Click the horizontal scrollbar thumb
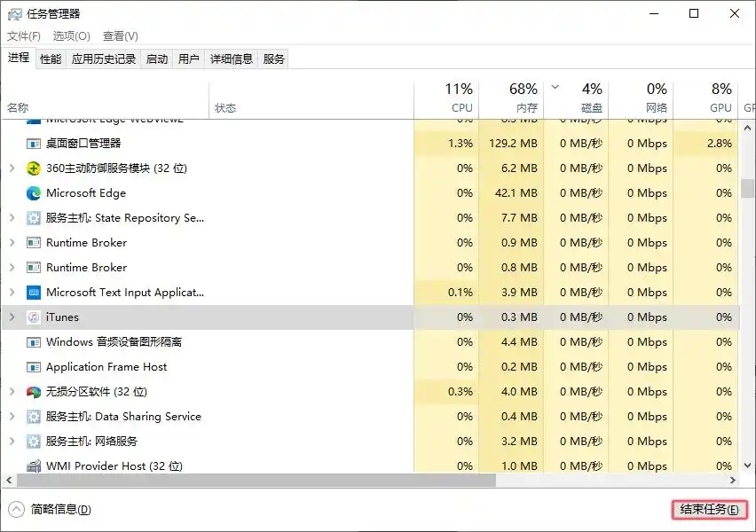Viewport: 756px width, 532px height. pos(256,480)
